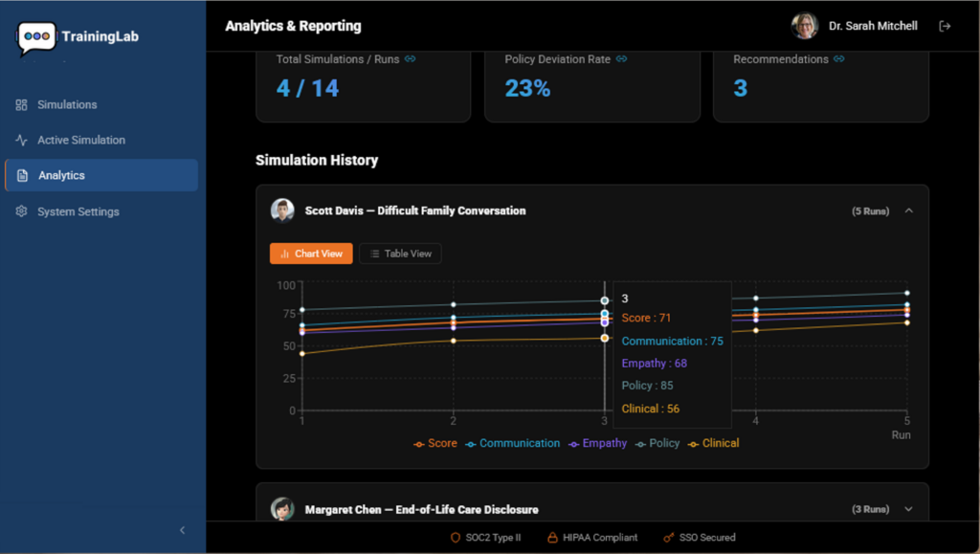Click link icon next to Recommendations
The image size is (980, 554).
[838, 58]
